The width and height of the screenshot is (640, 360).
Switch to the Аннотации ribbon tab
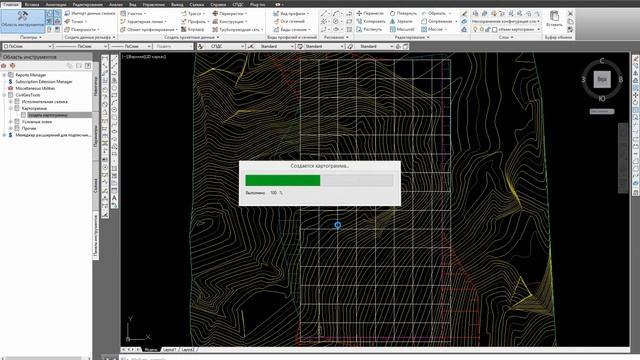(x=56, y=4)
